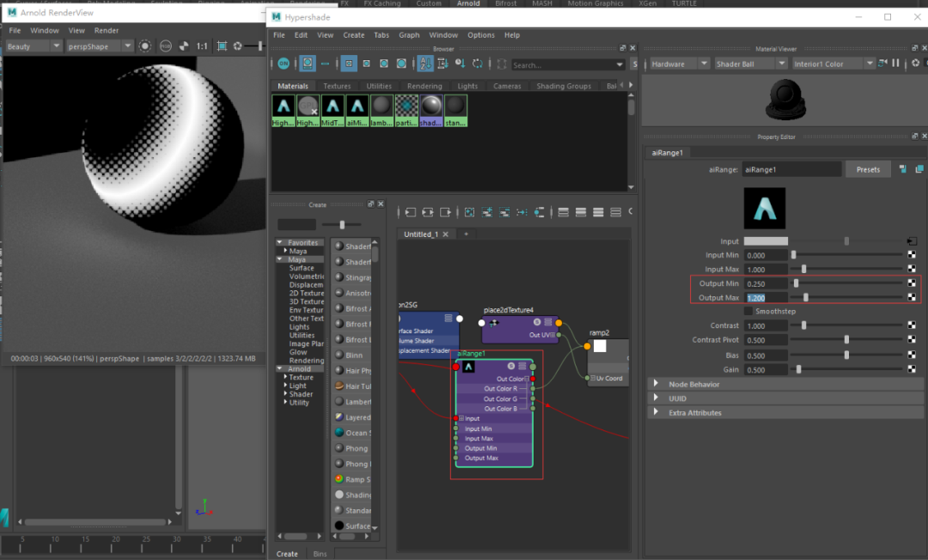Click checker map button for Contrast Pivot
Image resolution: width=928 pixels, height=560 pixels.
[x=912, y=339]
